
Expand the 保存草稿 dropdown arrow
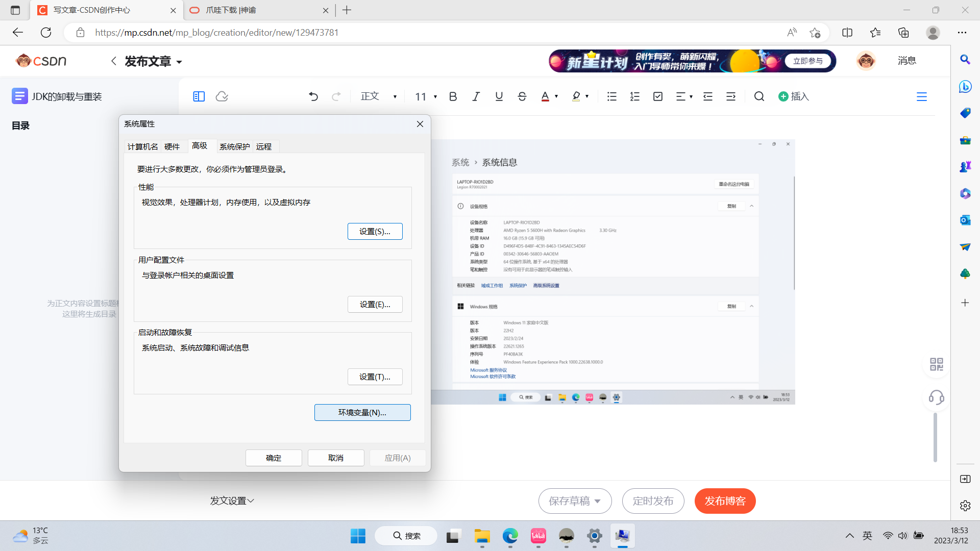coord(597,501)
